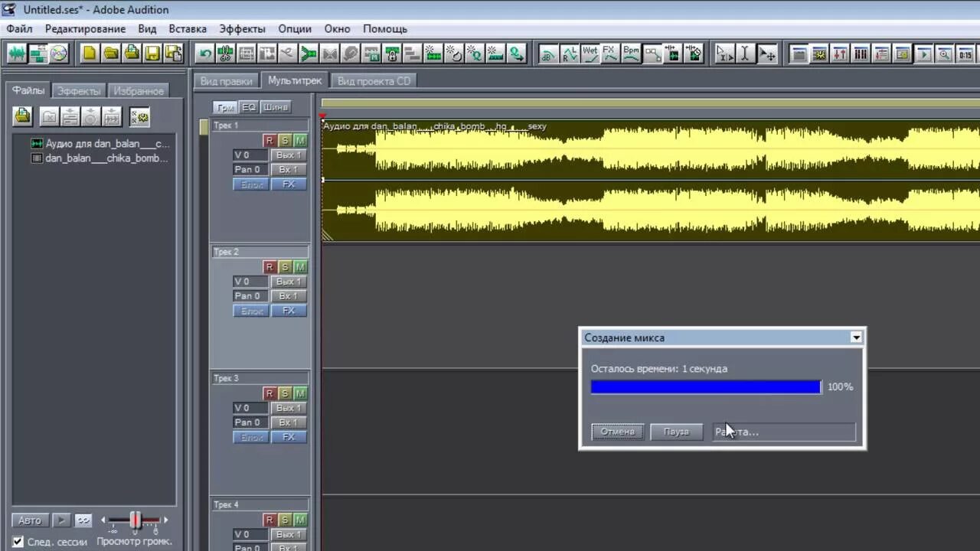The height and width of the screenshot is (551, 980).
Task: Select the Multitrack View toolbar icon
Action: [38, 54]
